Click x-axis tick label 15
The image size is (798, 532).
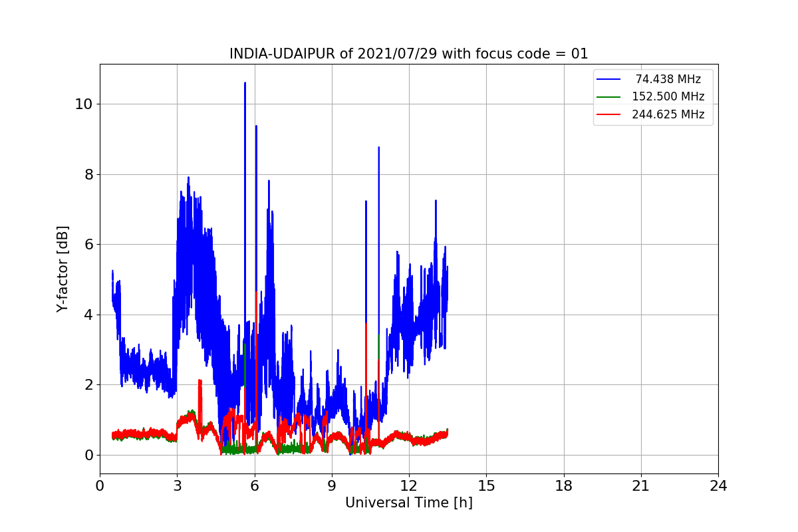(x=486, y=486)
